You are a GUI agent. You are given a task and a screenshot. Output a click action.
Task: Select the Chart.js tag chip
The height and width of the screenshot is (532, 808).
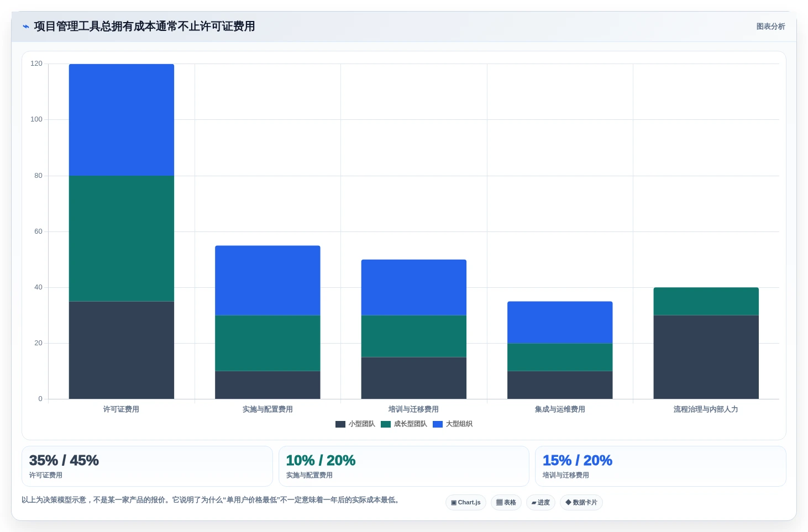point(466,503)
